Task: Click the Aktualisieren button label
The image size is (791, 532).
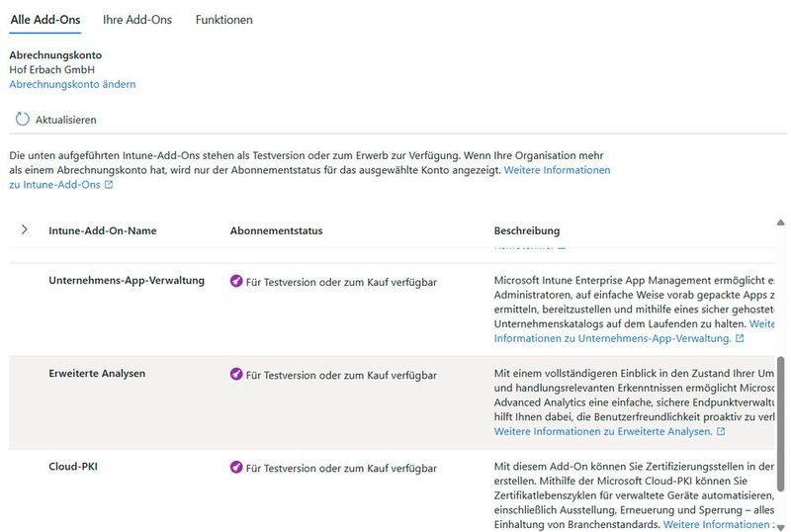Action: click(65, 120)
